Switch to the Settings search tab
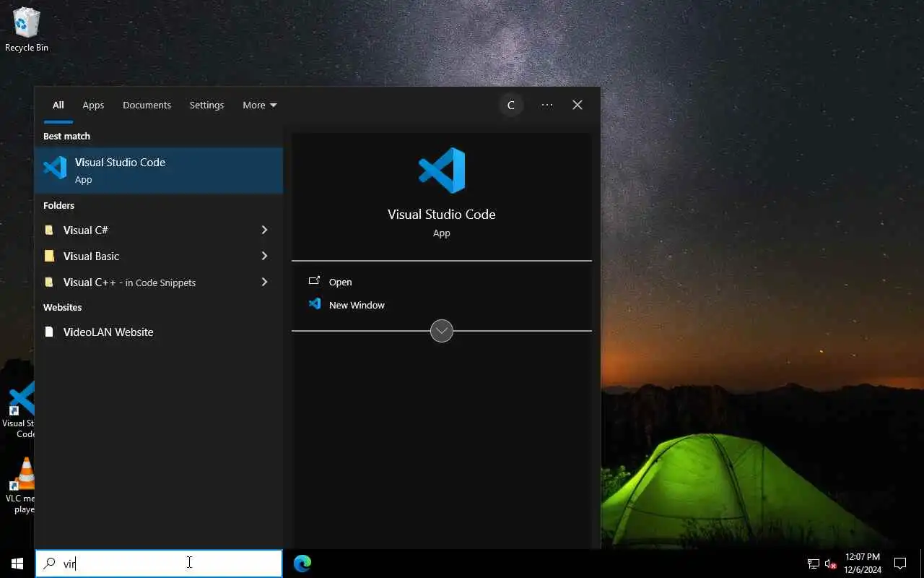This screenshot has width=924, height=578. pyautogui.click(x=206, y=105)
